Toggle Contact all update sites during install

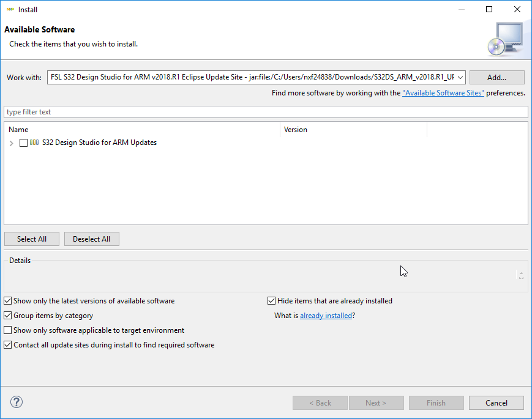click(x=7, y=345)
